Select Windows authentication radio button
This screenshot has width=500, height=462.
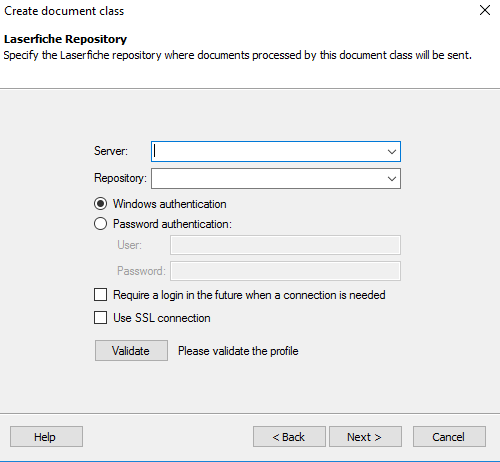100,204
